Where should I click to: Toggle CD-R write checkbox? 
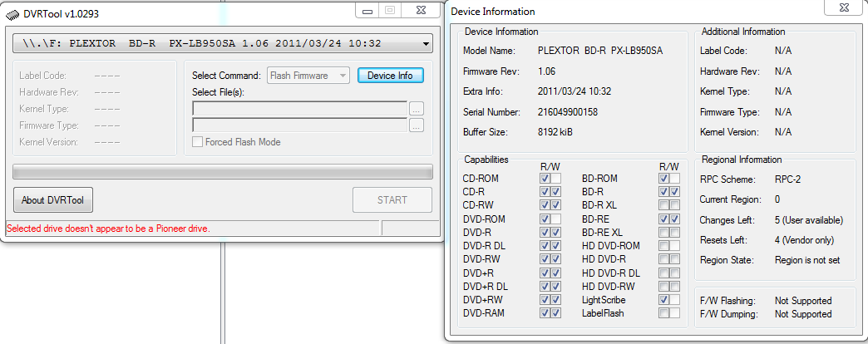coord(555,191)
